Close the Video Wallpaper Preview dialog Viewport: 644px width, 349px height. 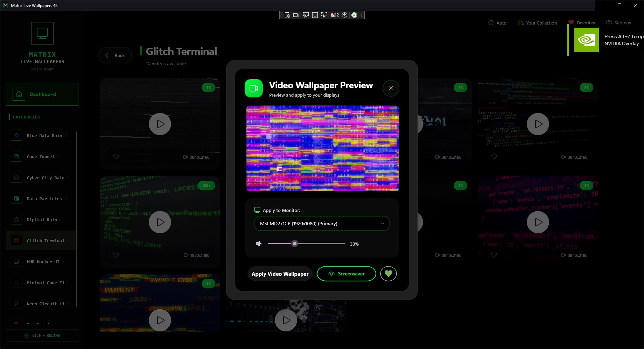(391, 88)
